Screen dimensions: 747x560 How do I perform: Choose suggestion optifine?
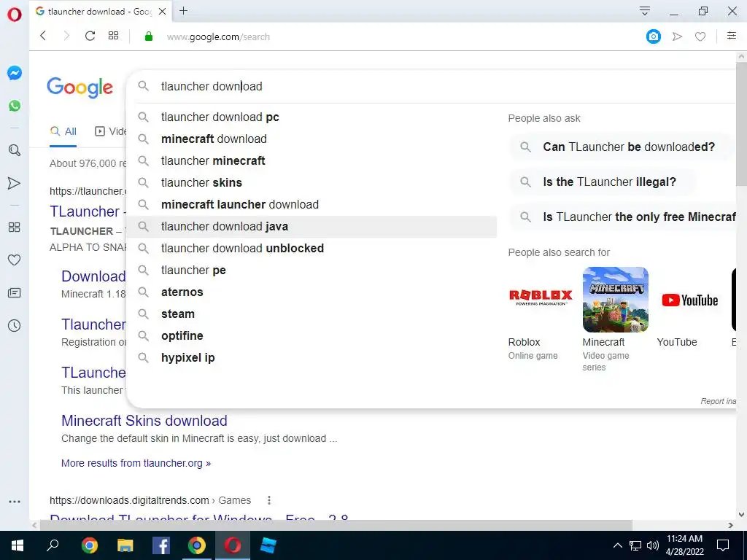(311, 336)
